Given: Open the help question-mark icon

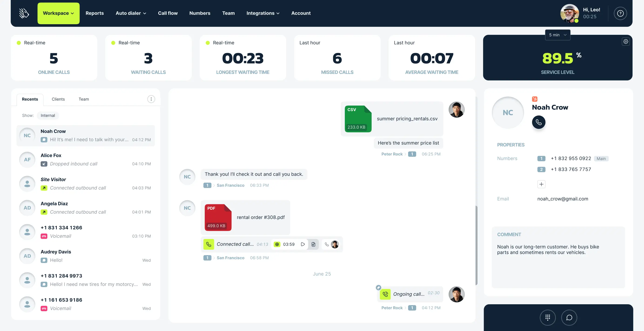Looking at the screenshot, I should (620, 13).
